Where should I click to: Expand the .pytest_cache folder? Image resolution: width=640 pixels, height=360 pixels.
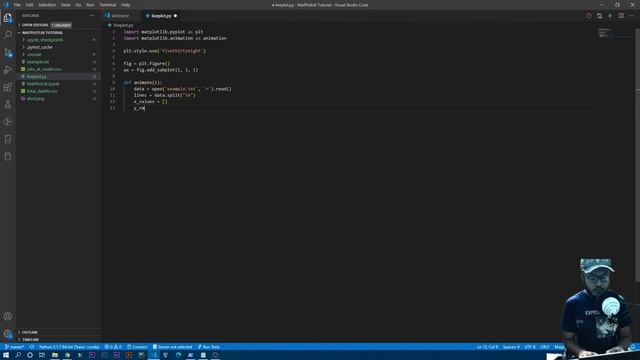pyautogui.click(x=40, y=47)
